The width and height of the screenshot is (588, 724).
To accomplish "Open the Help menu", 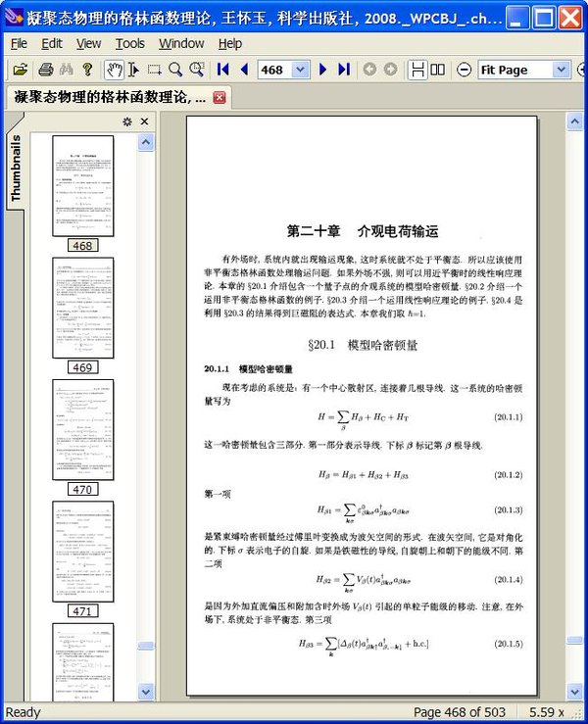I will click(230, 43).
